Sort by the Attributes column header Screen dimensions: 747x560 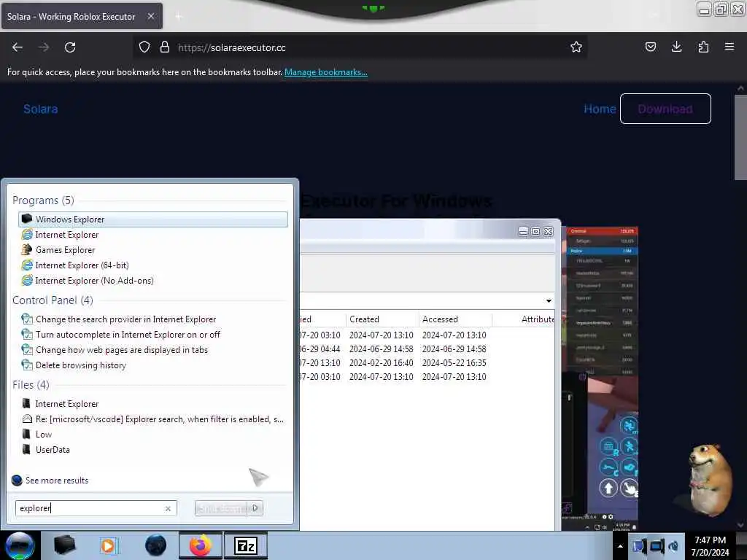(524, 319)
